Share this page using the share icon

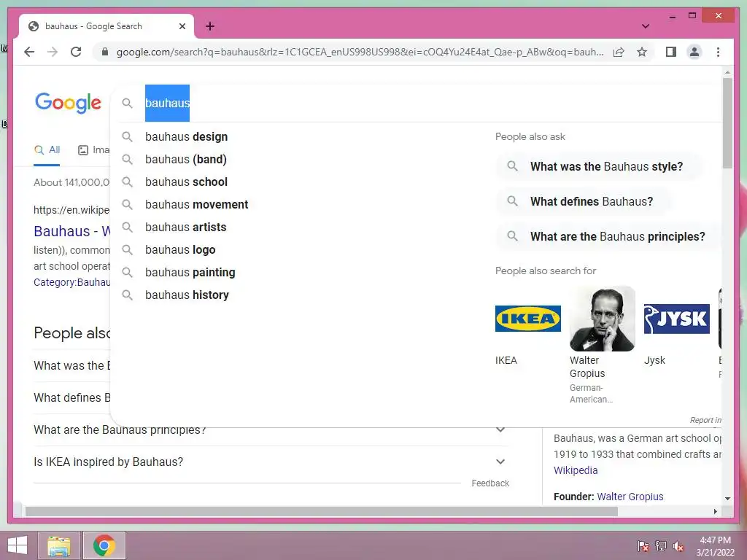pyautogui.click(x=619, y=52)
